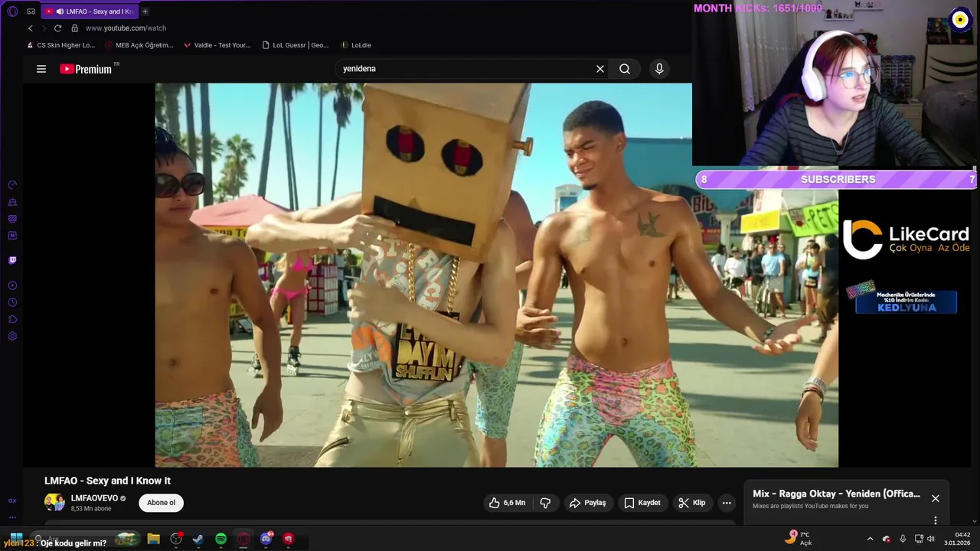The height and width of the screenshot is (551, 980).
Task: Like the video (6,6 Mn)
Action: [508, 503]
